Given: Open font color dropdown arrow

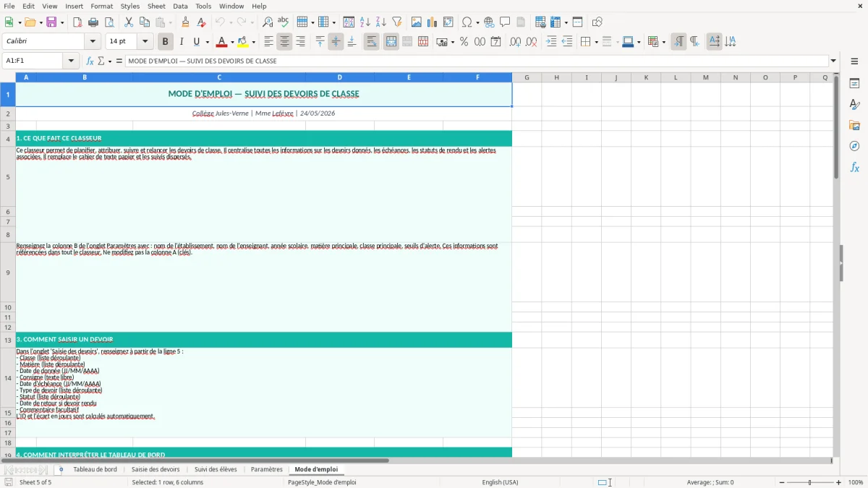Looking at the screenshot, I should pyautogui.click(x=231, y=42).
